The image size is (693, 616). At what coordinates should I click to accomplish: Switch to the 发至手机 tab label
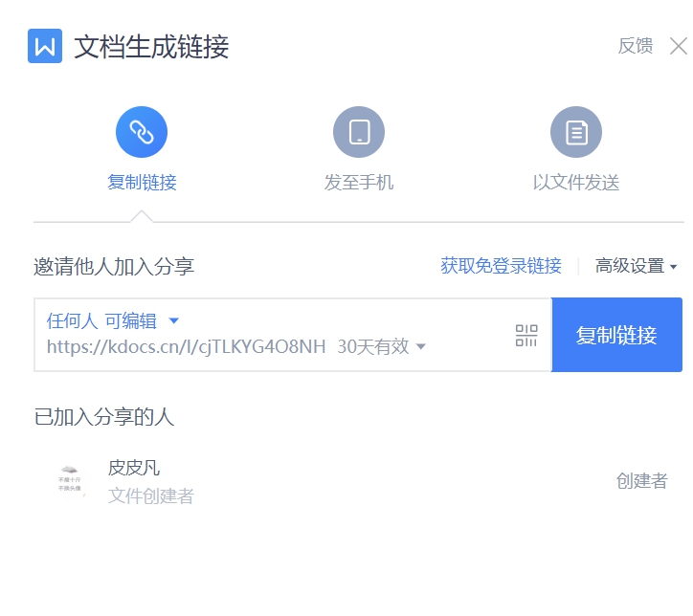(x=359, y=183)
